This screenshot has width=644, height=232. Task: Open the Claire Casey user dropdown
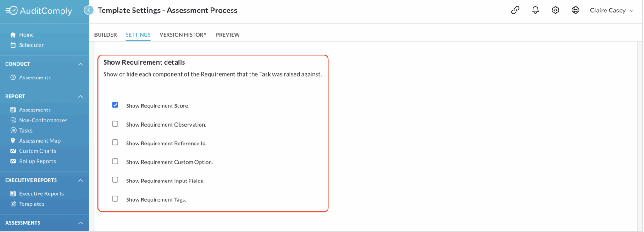tap(611, 10)
